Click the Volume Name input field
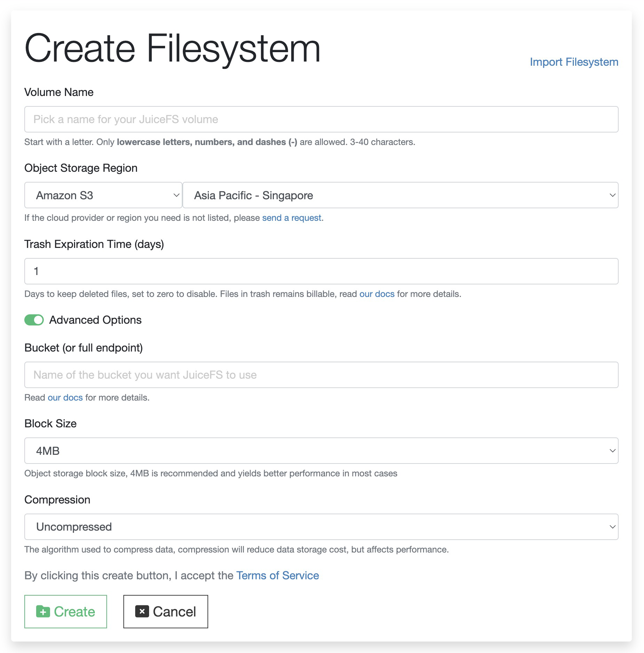 click(321, 119)
